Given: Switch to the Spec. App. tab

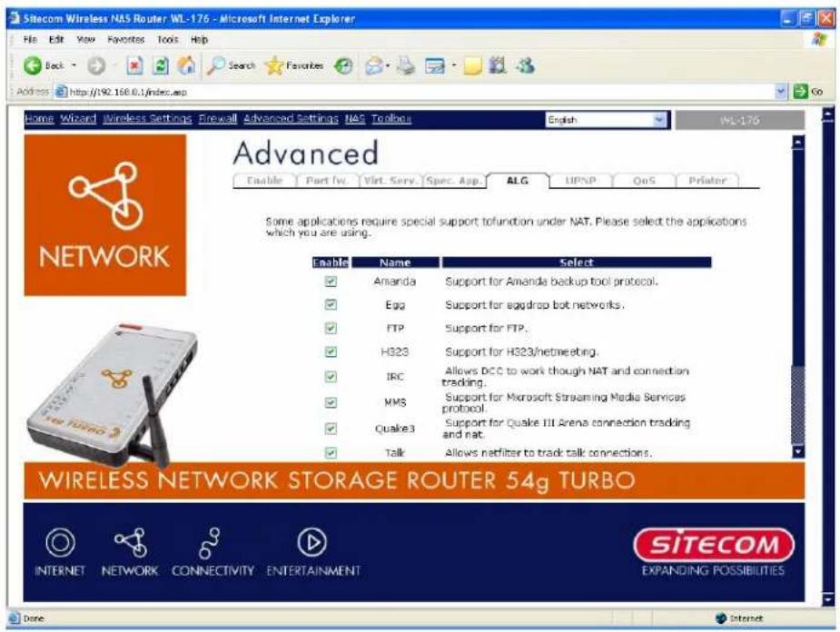Looking at the screenshot, I should [454, 181].
